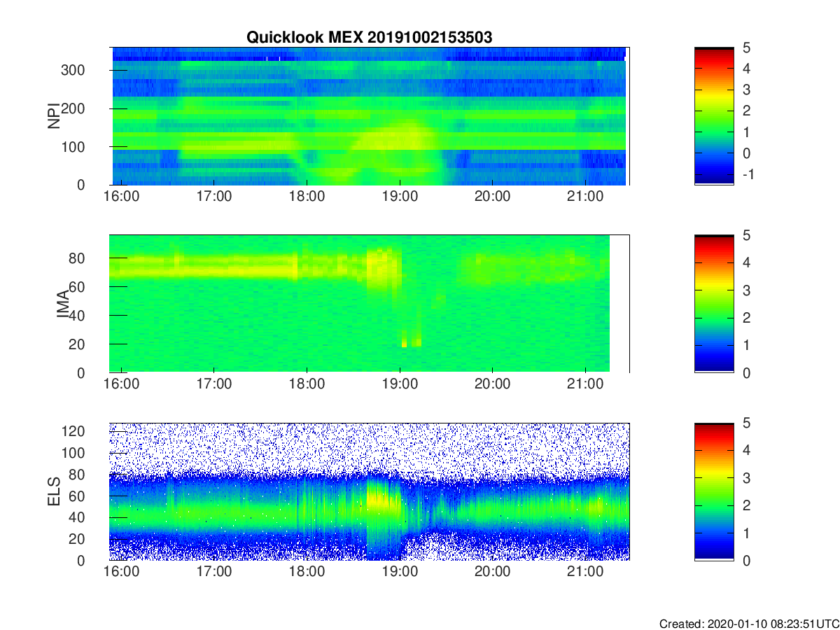840x630 pixels.
Task: Click the "5" label on the NPI color bar
Action: 745,48
